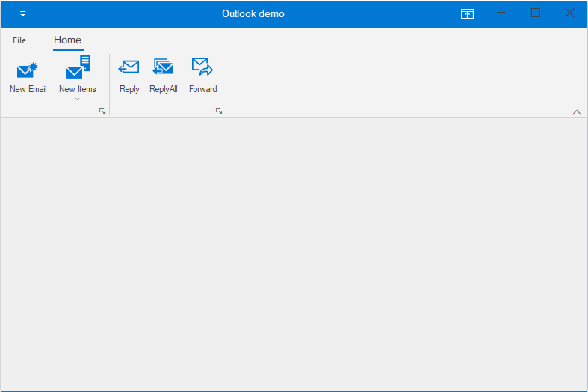
Task: Open first ribbon group's dialog launcher
Action: [x=102, y=111]
